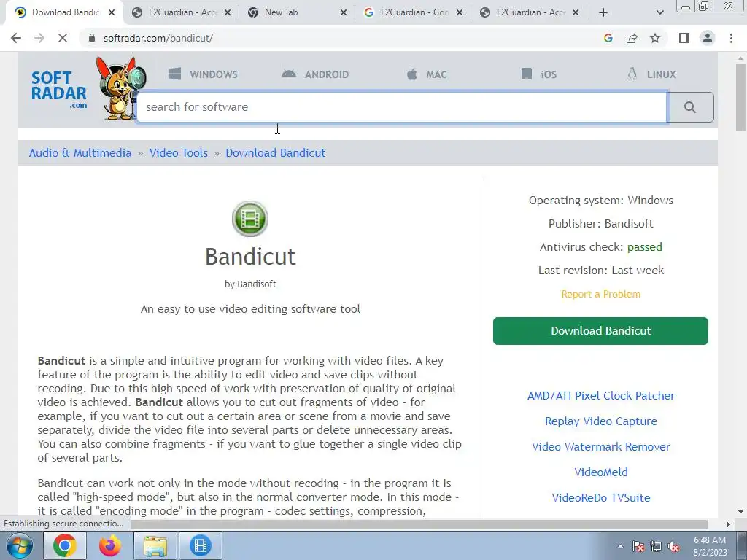Bookmark this page with the star icon
The width and height of the screenshot is (747, 560).
pos(655,38)
